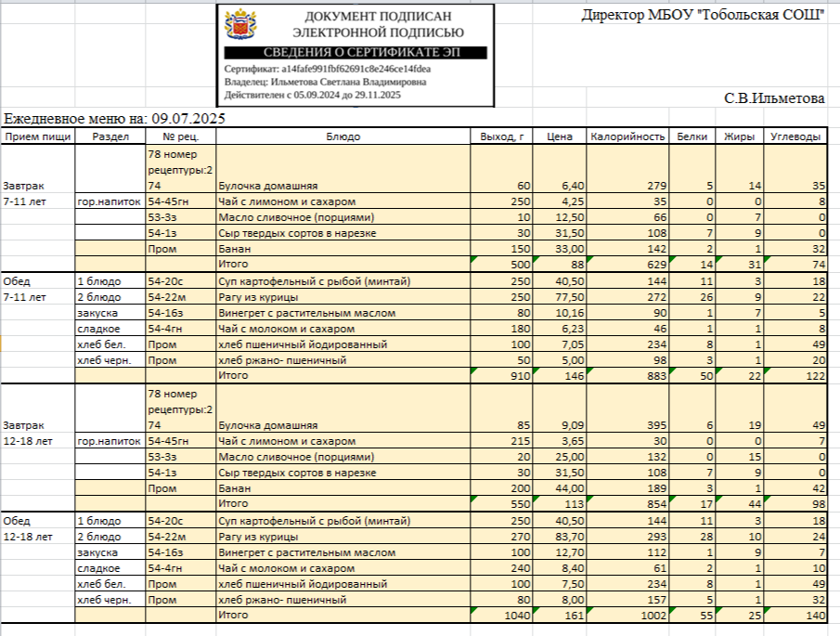Screen dimensions: 840x636
Task: Select output total '910' for lunch 7-11
Action: coord(502,376)
